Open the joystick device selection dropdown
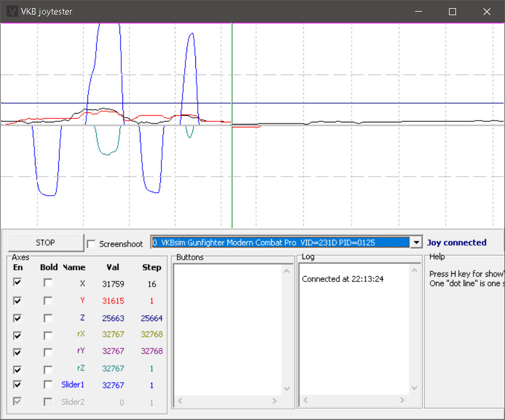 pos(416,242)
